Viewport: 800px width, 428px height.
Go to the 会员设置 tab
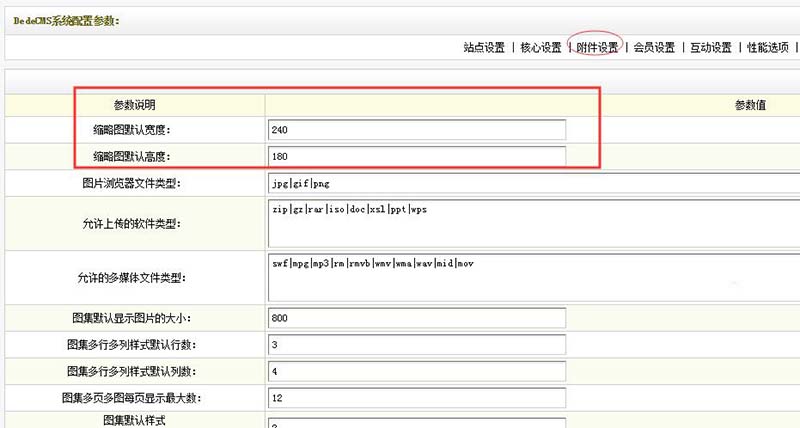[x=654, y=47]
